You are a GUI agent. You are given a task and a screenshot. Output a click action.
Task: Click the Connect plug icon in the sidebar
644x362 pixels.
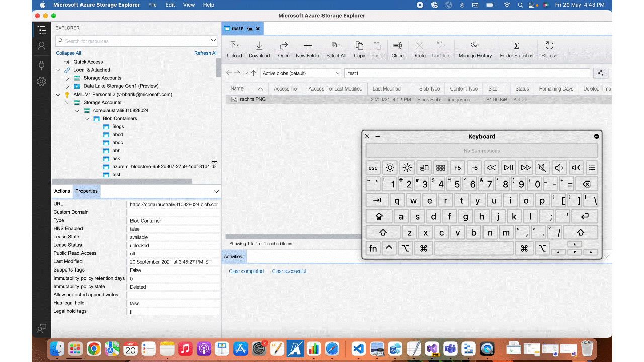point(41,65)
